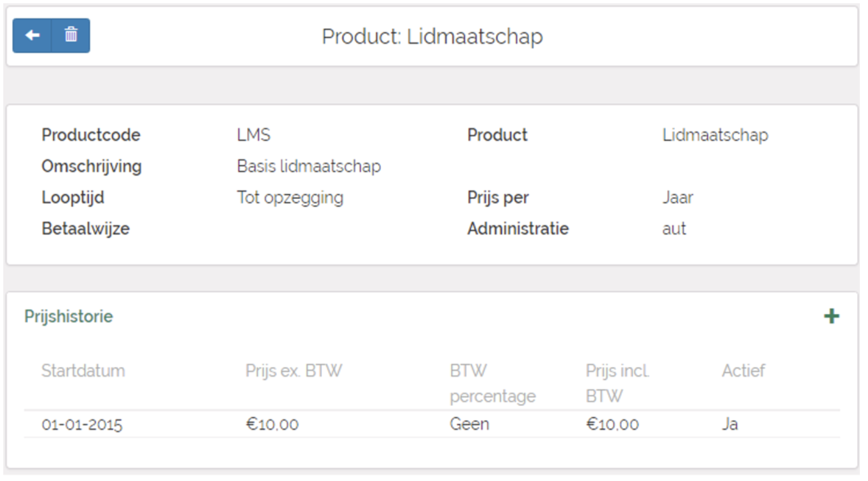868x481 pixels.
Task: Click the trash delete icon
Action: tap(71, 36)
